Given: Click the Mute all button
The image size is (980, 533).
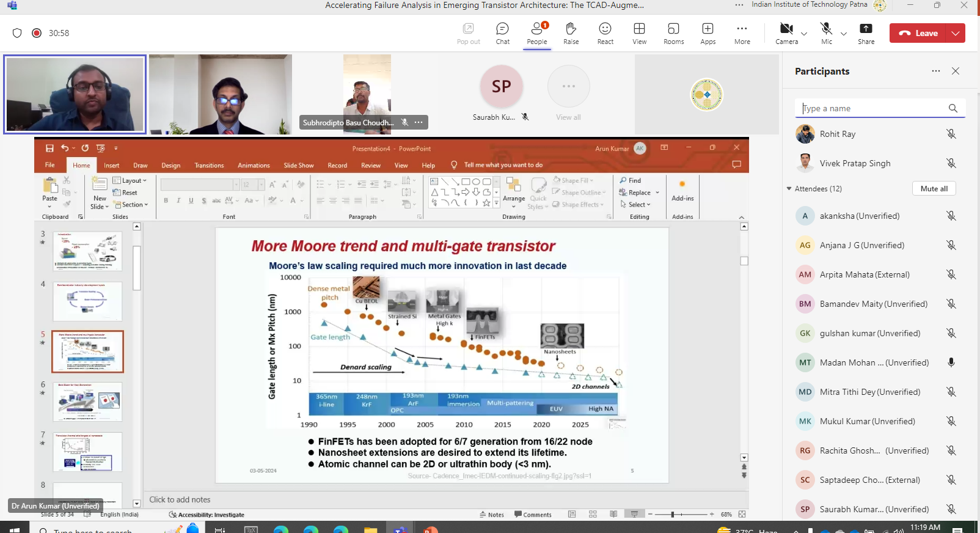Looking at the screenshot, I should [934, 189].
